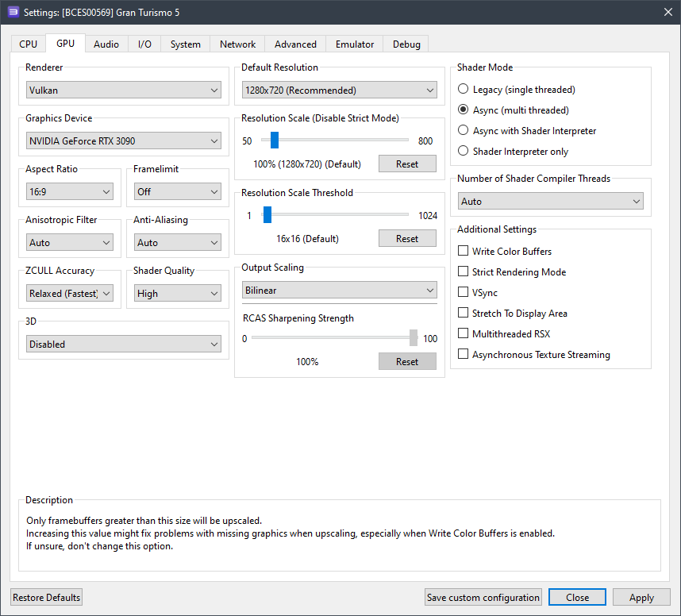Click the Save custom configuration button
The height and width of the screenshot is (616, 681).
point(483,598)
